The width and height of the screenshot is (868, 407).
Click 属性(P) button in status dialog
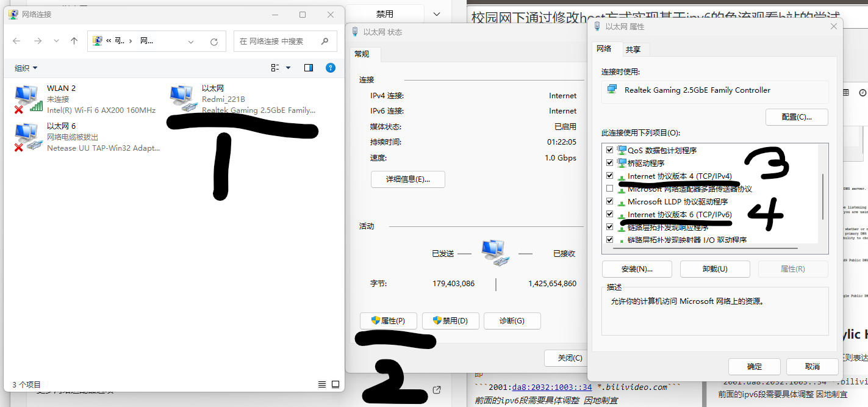click(x=389, y=321)
